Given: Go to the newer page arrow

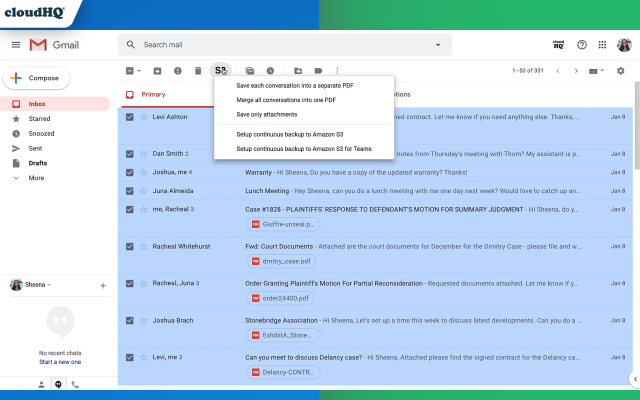Looking at the screenshot, I should (x=558, y=71).
